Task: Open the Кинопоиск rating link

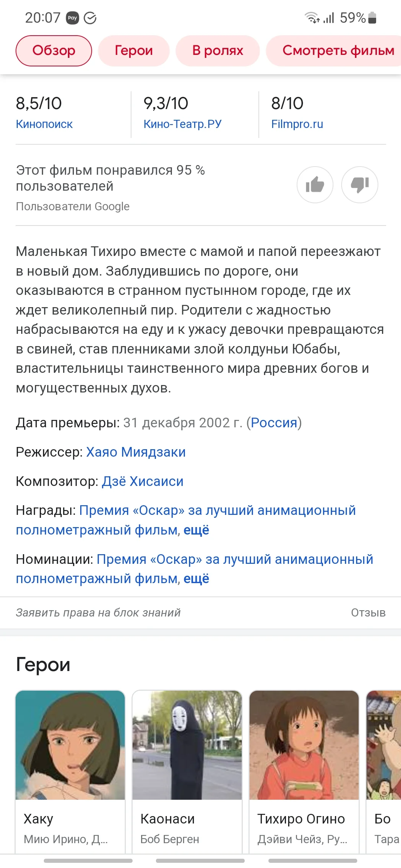Action: coord(44,124)
